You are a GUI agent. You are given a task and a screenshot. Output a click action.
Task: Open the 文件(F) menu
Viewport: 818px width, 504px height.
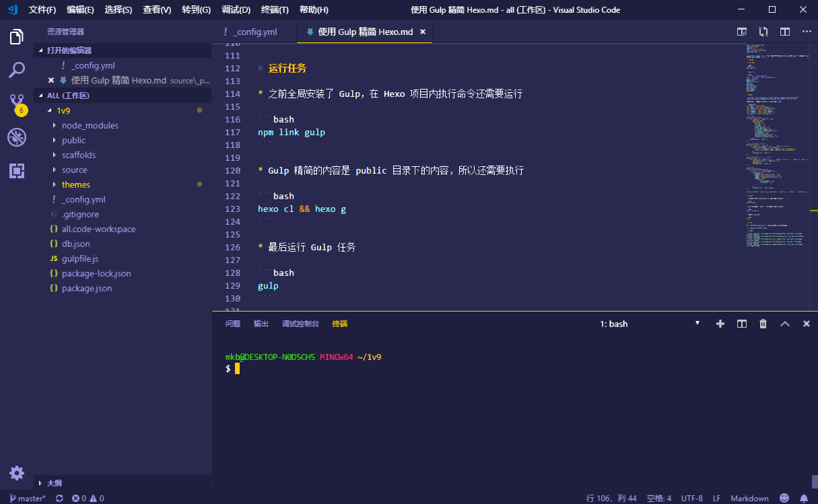click(42, 10)
